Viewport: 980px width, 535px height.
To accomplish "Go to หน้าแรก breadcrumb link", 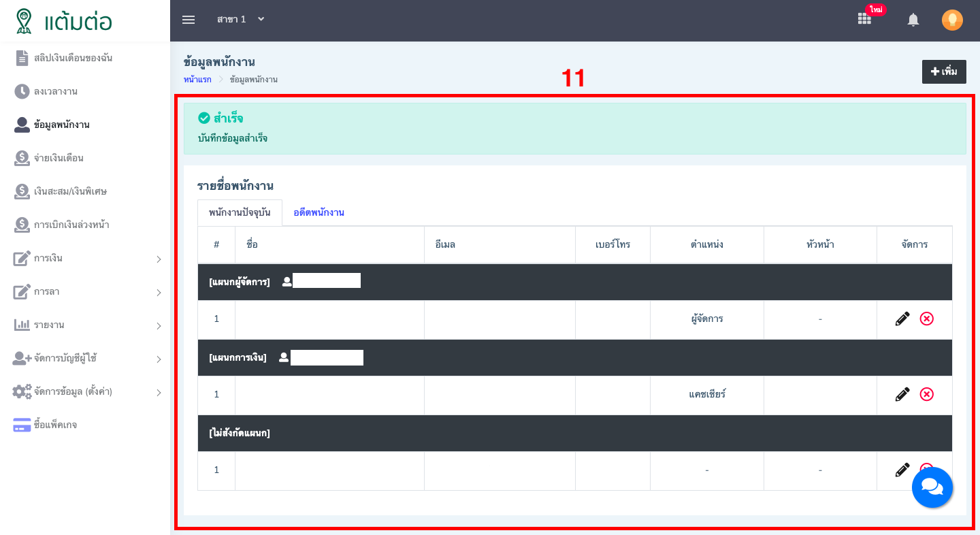I will point(197,80).
